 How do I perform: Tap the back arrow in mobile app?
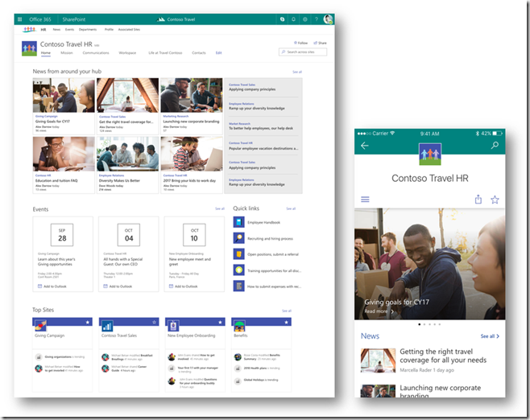pos(365,146)
